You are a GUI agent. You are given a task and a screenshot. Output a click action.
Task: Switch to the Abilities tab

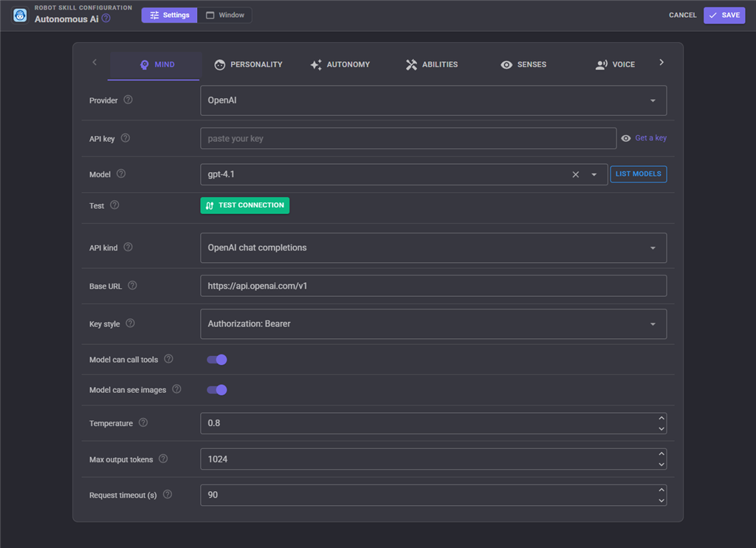432,65
